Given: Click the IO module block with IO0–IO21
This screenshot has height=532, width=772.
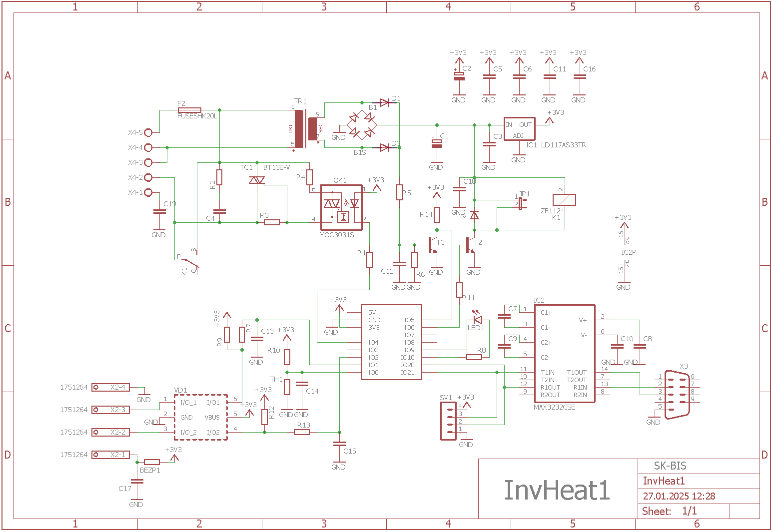Looking at the screenshot, I should pyautogui.click(x=392, y=342).
